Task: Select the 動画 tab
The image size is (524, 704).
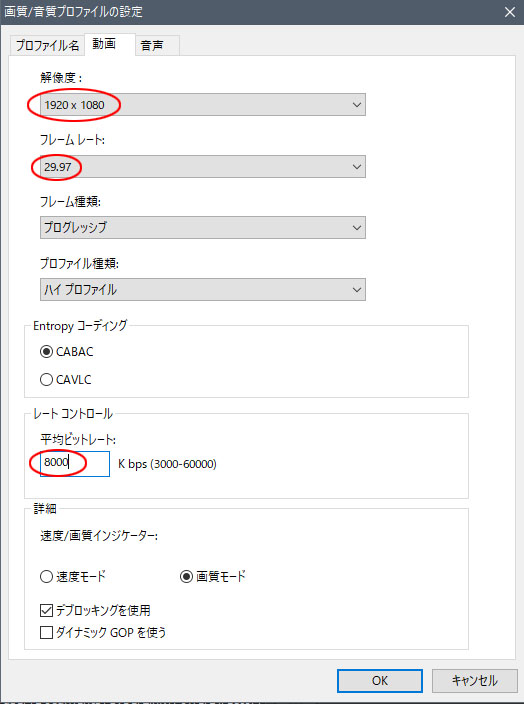Action: pos(110,44)
